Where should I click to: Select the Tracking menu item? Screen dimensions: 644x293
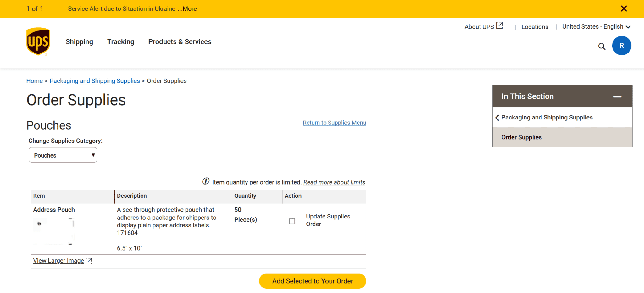121,41
